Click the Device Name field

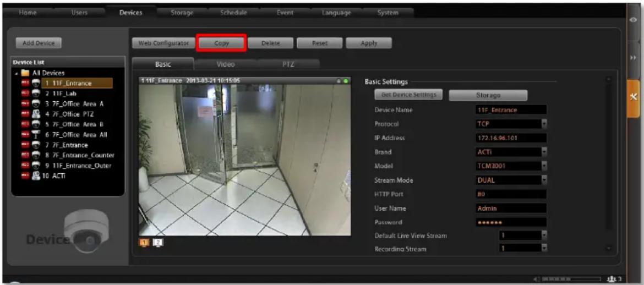click(511, 109)
